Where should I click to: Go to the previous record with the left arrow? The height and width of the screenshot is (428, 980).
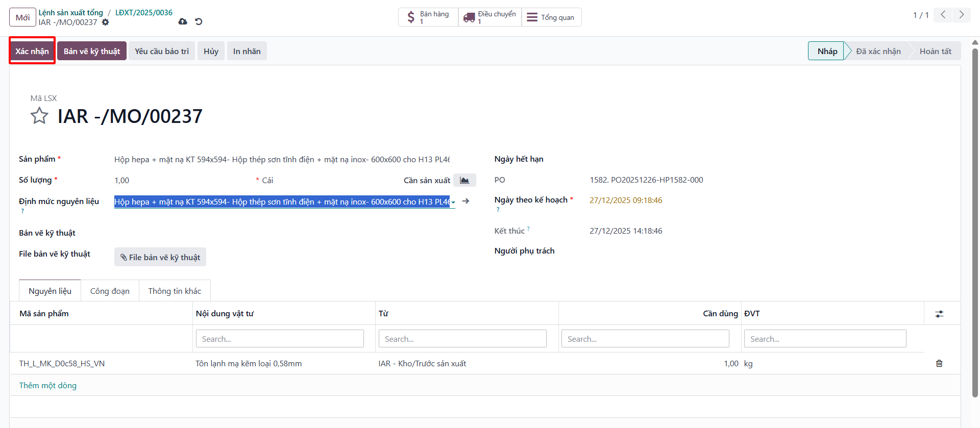943,15
